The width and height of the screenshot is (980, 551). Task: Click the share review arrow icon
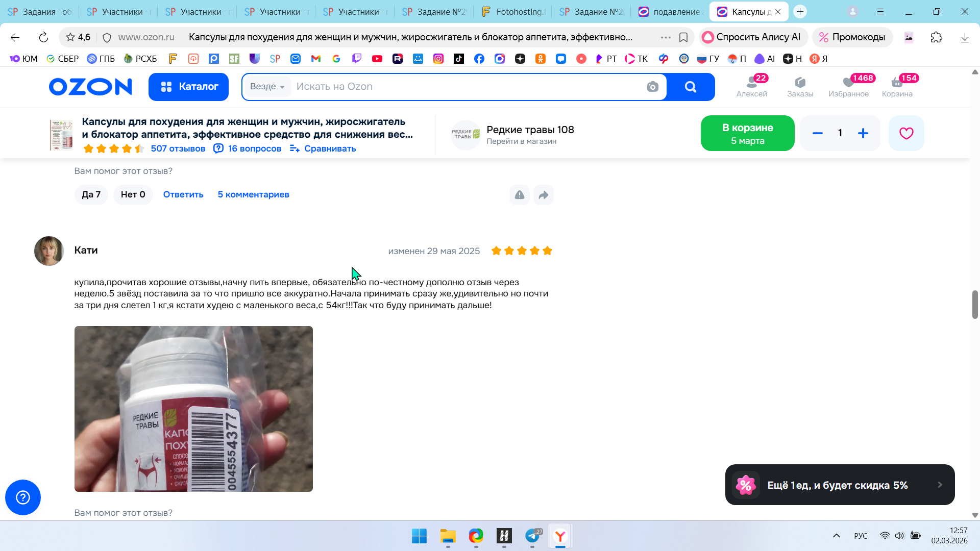[x=543, y=195]
